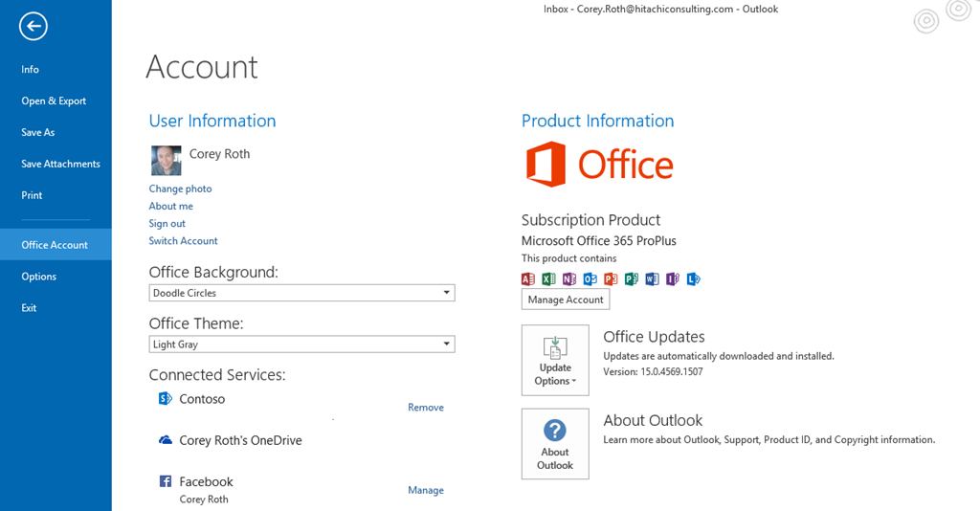
Task: Click the Switch Account link
Action: point(183,241)
